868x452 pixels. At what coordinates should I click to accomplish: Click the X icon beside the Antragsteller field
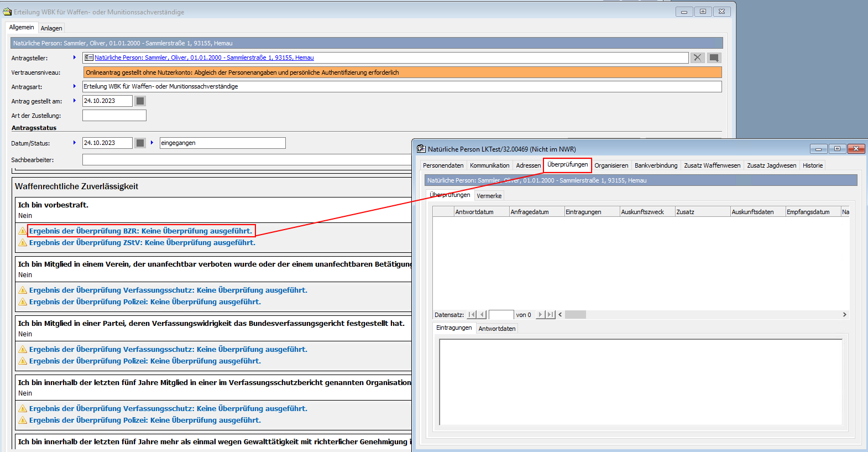[x=697, y=58]
